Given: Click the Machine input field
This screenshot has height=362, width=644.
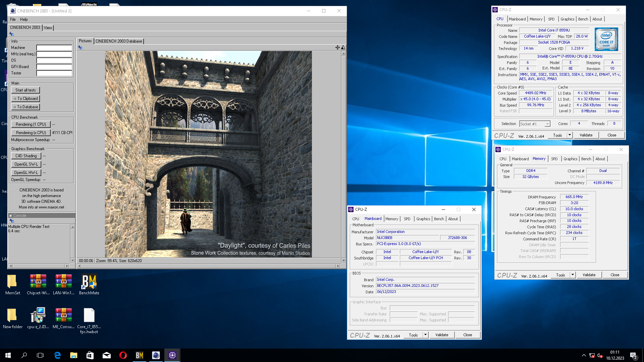Looking at the screenshot, I should point(54,48).
